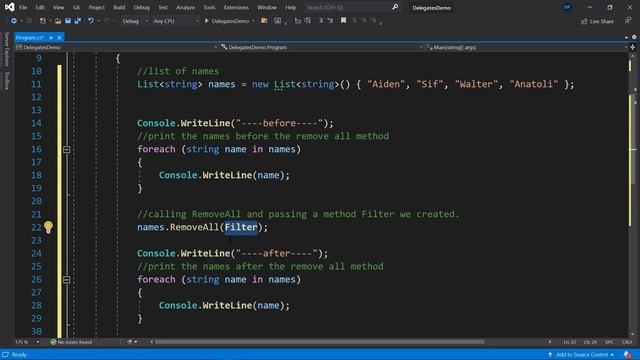The width and height of the screenshot is (640, 360).
Task: Open the Toolbox side tab
Action: pos(7,80)
